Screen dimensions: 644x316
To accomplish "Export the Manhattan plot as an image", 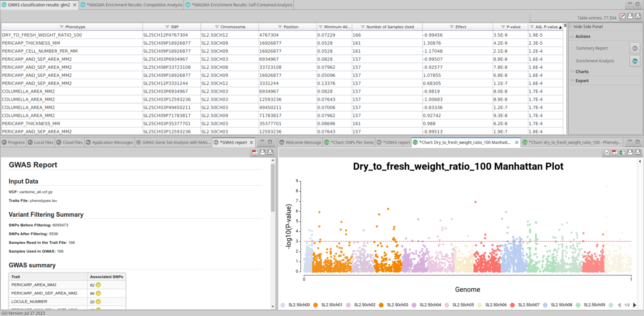I will [x=607, y=152].
